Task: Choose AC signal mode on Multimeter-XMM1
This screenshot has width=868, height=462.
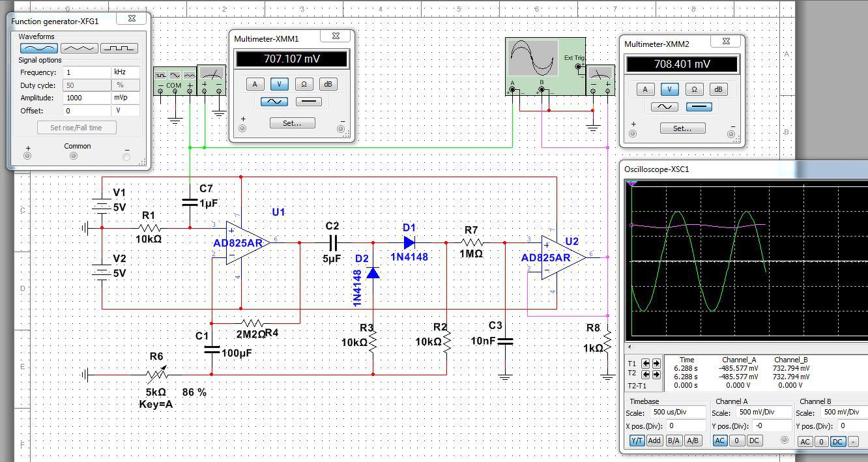Action: click(x=274, y=102)
